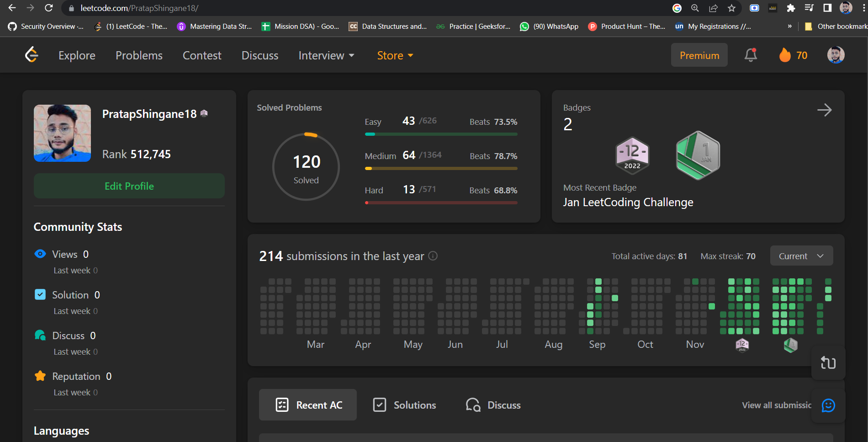This screenshot has height=442, width=868.
Task: Select the Jan LeetCoding Challenge badge
Action: 698,155
